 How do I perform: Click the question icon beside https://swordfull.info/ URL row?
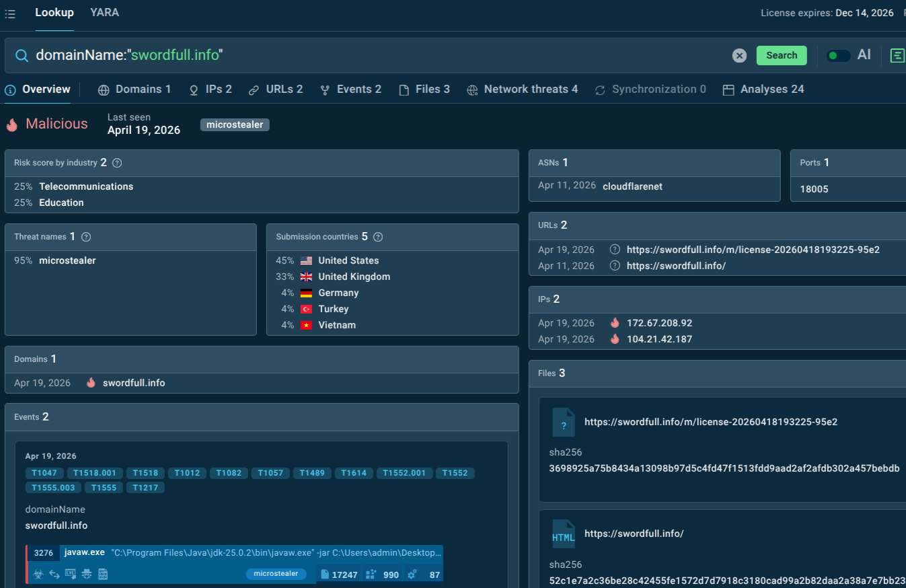click(615, 266)
